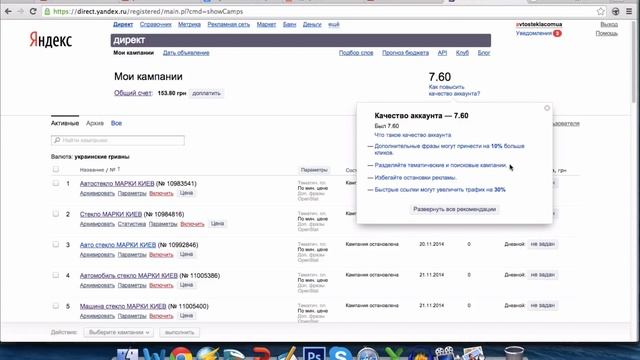Click the browser back arrow
Image resolution: width=640 pixels, height=360 pixels.
tap(8, 11)
